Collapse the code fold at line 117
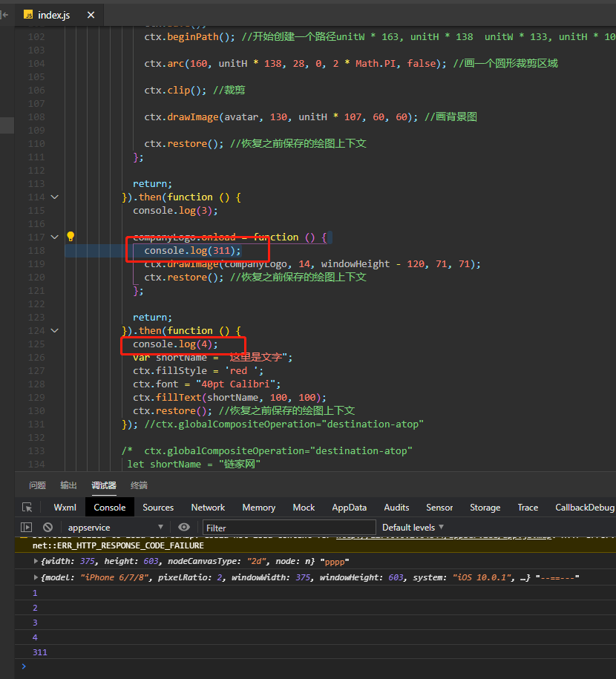 [x=55, y=237]
